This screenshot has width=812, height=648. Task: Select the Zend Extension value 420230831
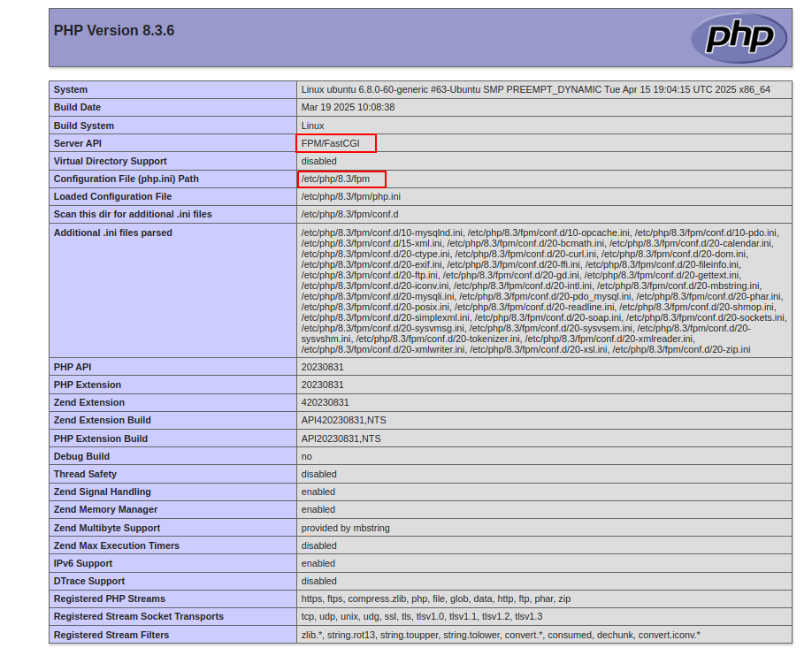pos(325,402)
